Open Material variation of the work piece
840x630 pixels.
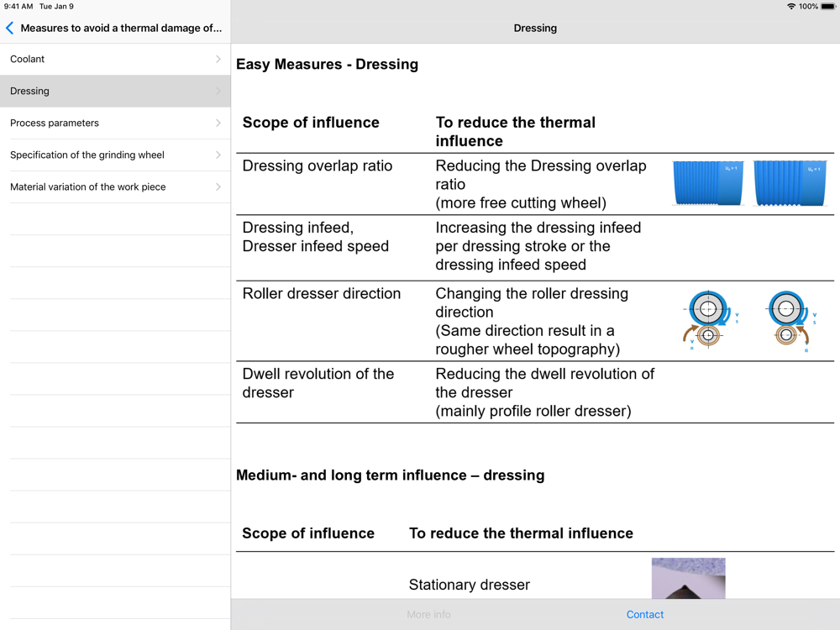coord(115,187)
